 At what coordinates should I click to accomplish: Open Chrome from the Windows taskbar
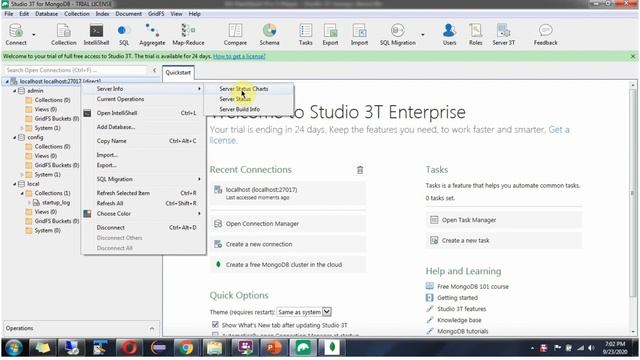pos(186,348)
